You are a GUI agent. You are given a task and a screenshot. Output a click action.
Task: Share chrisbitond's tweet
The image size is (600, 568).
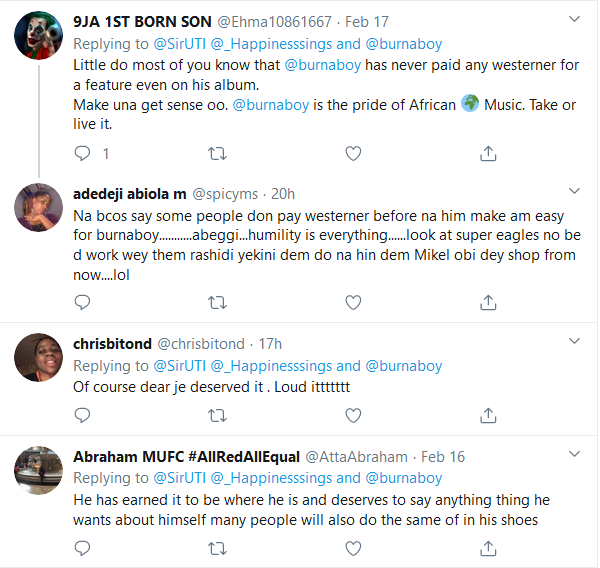[488, 413]
